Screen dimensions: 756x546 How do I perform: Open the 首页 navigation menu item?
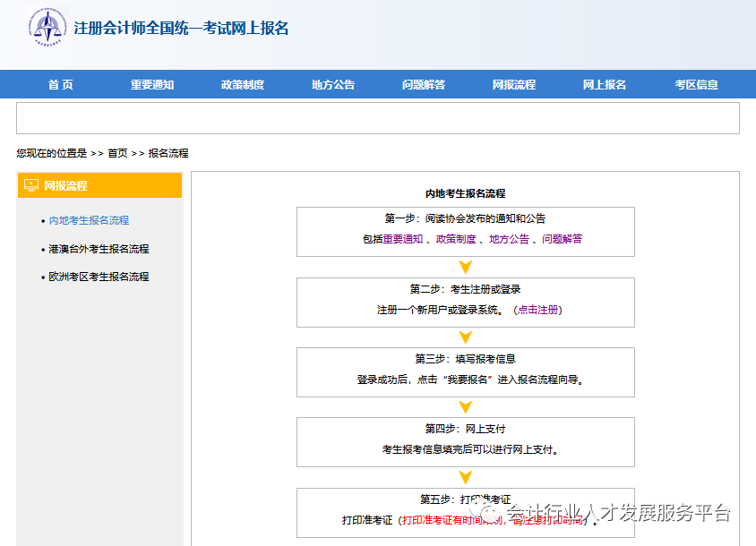coord(60,84)
